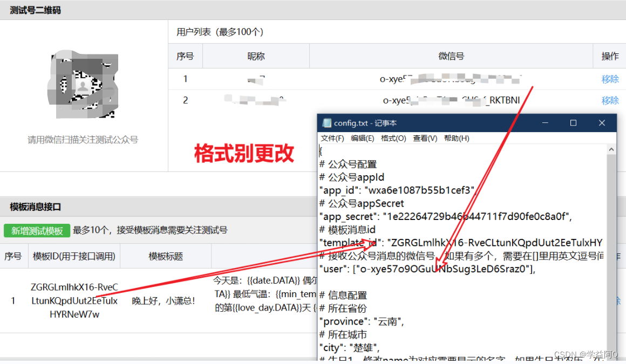The width and height of the screenshot is (626, 364).
Task: Click the # 公众号appId comment line
Action: 352,177
